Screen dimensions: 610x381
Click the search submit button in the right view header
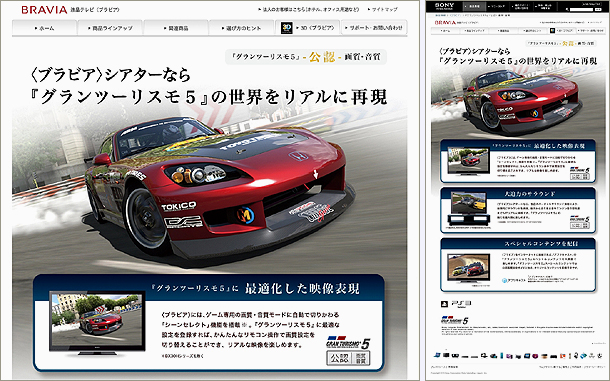pos(599,9)
